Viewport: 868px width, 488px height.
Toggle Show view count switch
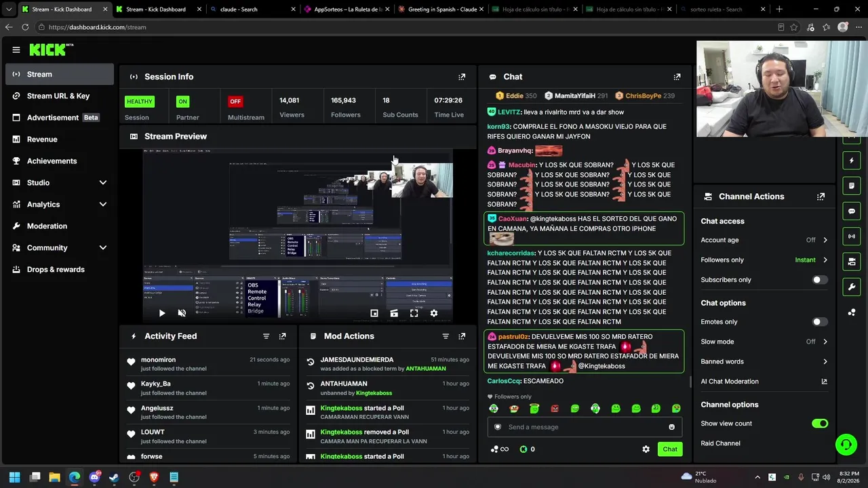[820, 424]
